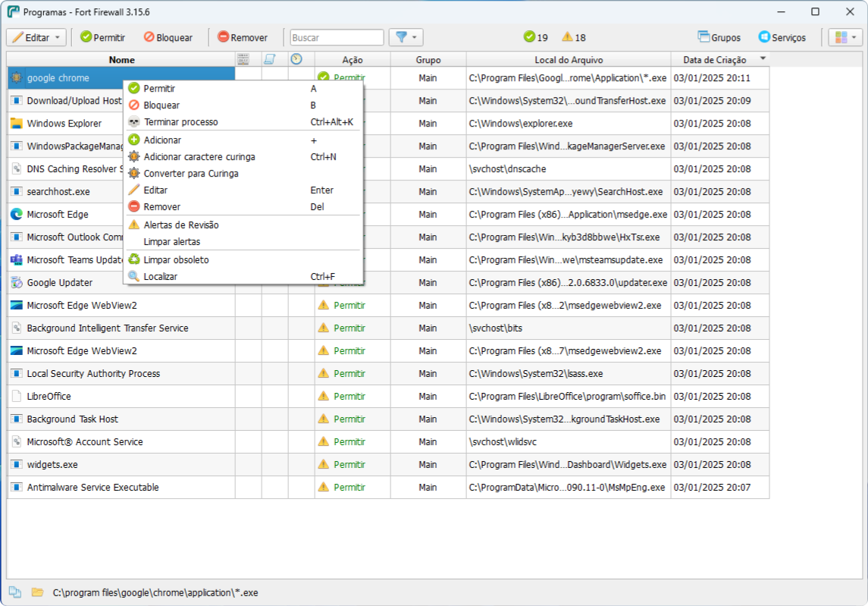The width and height of the screenshot is (868, 606).
Task: Sort by Local do Arquivo column
Action: 569,59
